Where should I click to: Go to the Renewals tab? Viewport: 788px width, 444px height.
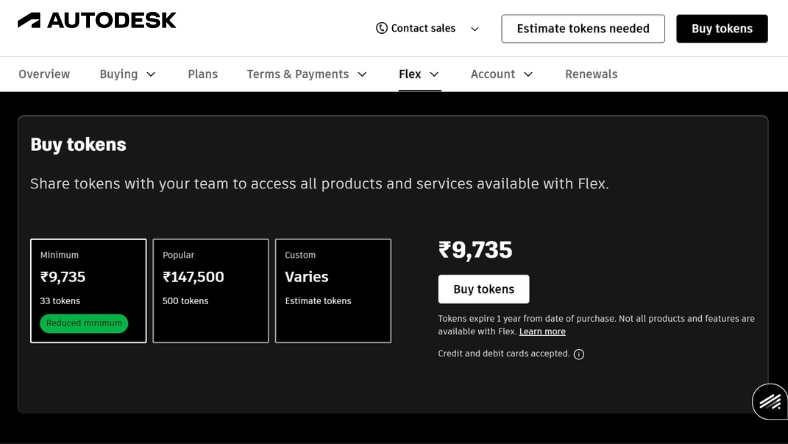591,74
